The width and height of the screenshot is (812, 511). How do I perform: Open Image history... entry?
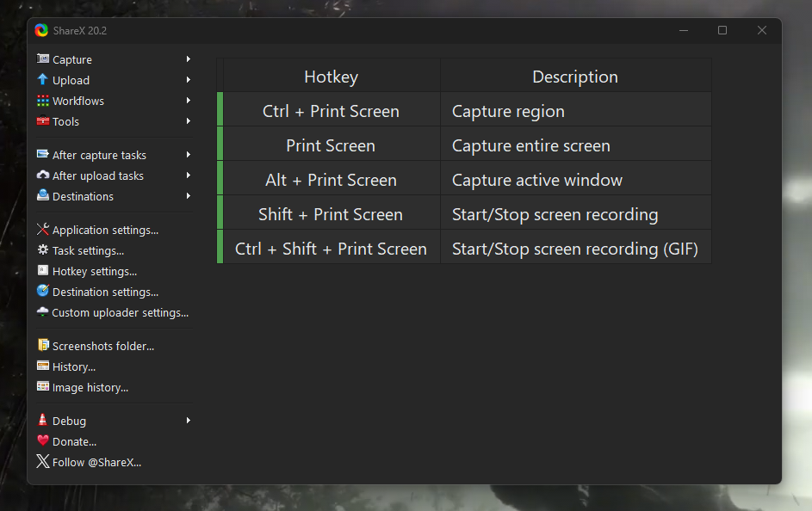pos(114,387)
